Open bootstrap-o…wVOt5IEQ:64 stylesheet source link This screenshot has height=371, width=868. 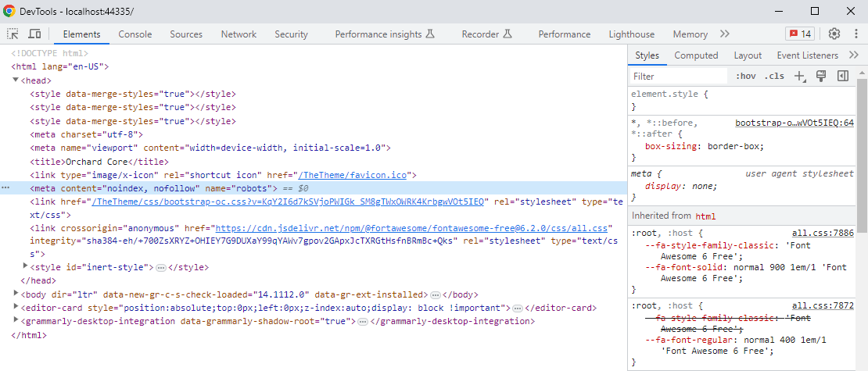tap(794, 123)
